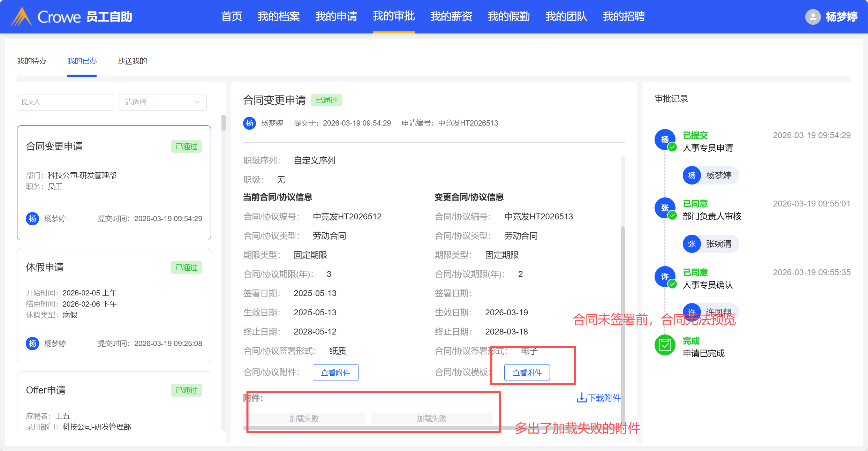
Task: Click 查看附件 for the contract template
Action: pyautogui.click(x=527, y=373)
